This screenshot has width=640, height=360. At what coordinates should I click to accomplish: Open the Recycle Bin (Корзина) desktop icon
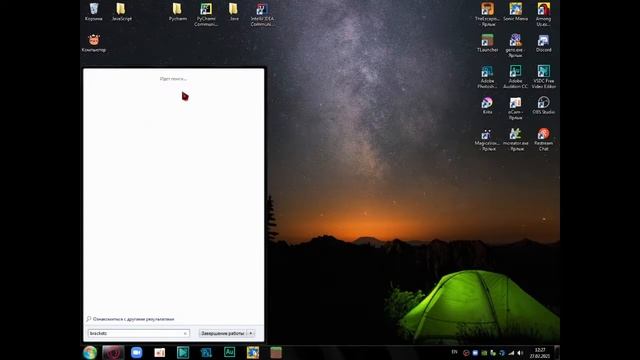pos(93,11)
